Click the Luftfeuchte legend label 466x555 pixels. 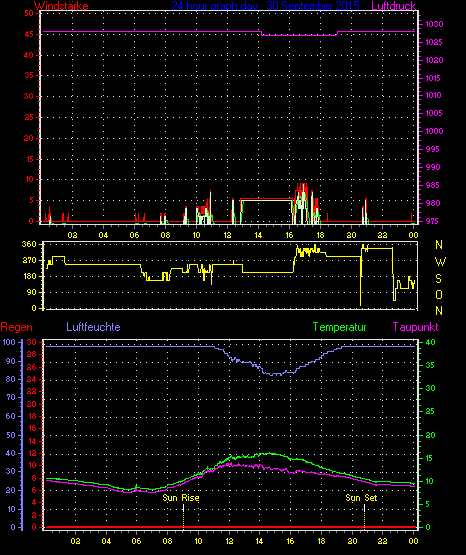93,327
